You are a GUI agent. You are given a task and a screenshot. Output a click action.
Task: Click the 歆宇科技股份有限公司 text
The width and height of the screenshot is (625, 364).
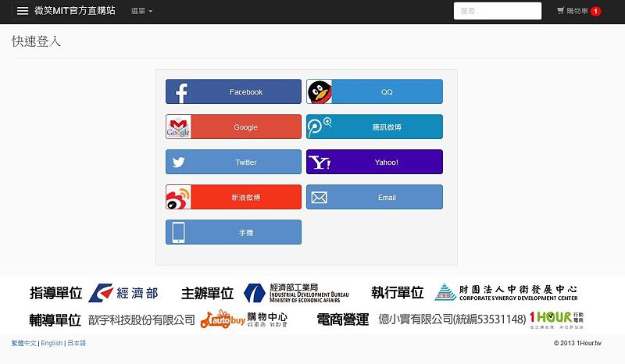(141, 319)
